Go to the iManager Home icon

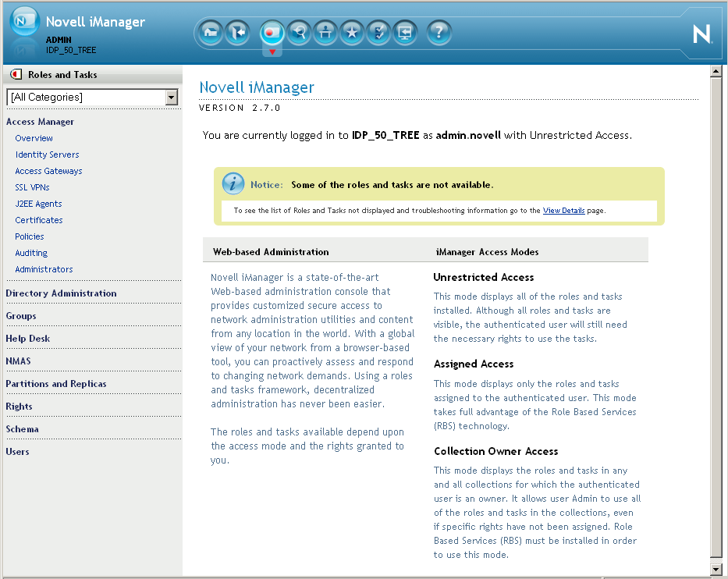(x=211, y=33)
